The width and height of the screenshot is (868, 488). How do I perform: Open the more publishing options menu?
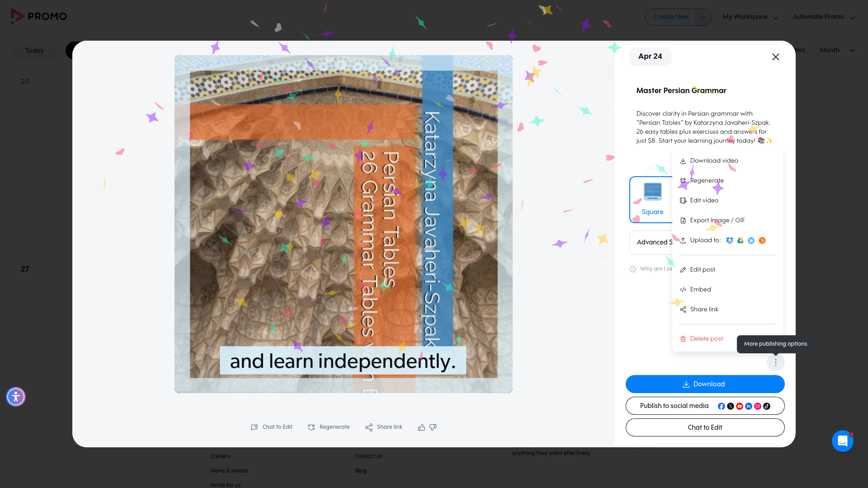click(776, 362)
